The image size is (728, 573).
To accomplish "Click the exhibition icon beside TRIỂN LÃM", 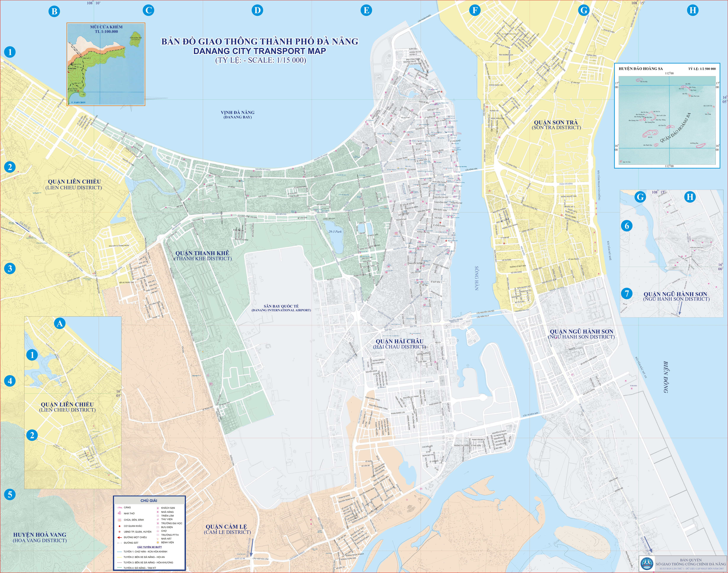I will point(158,516).
